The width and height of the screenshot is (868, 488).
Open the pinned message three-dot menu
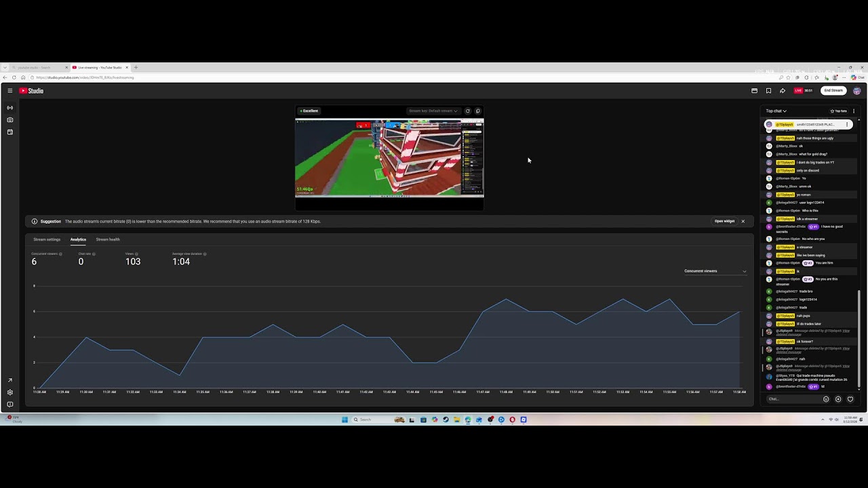pyautogui.click(x=847, y=125)
